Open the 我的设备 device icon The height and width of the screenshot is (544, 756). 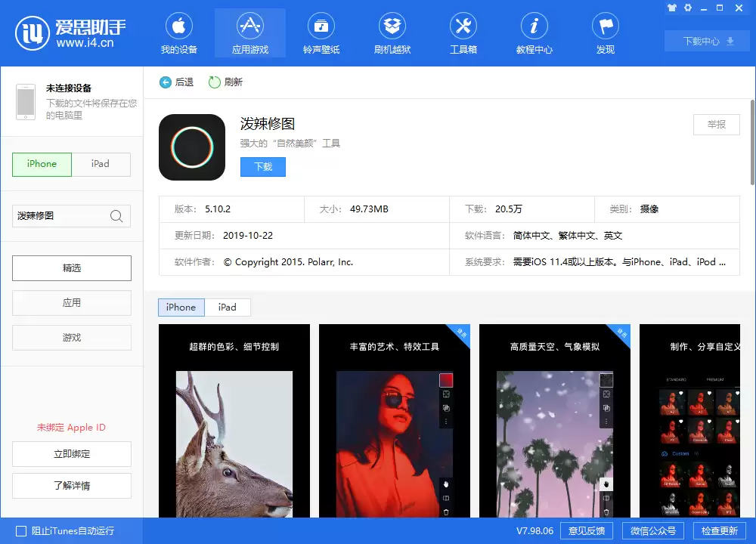tap(179, 33)
